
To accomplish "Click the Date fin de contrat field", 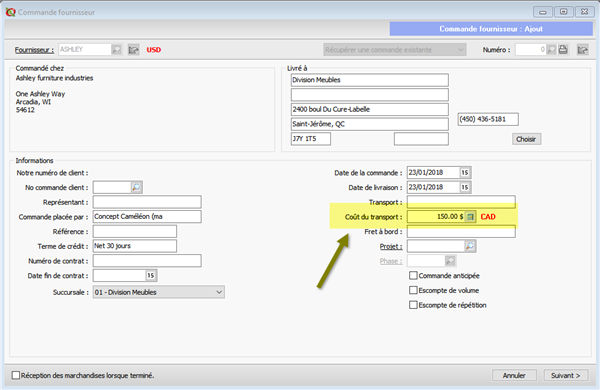I will tap(119, 276).
